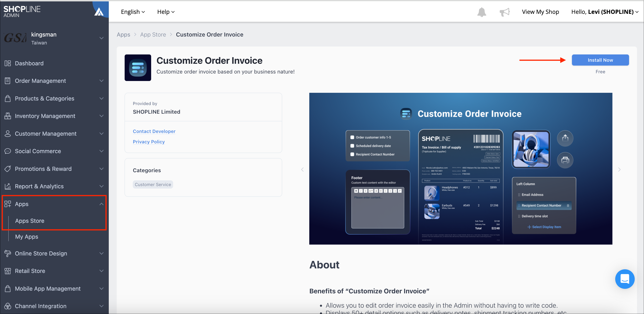Open the live chat support bubble
This screenshot has height=314, width=644.
click(x=625, y=279)
